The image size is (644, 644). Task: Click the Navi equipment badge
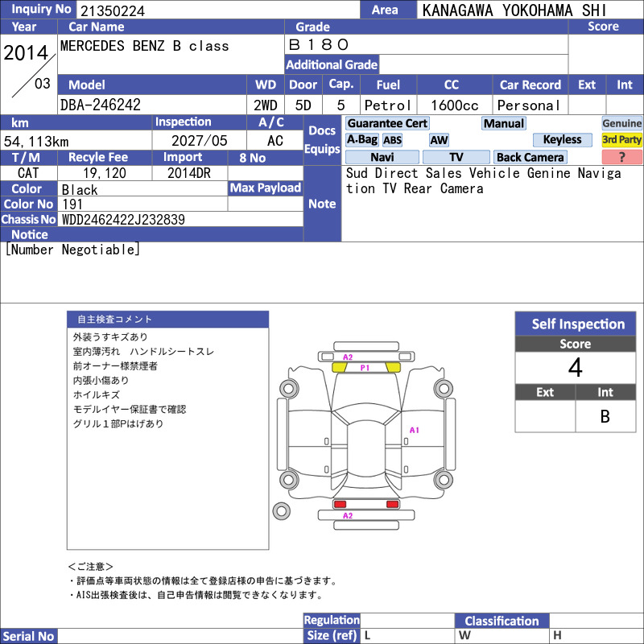click(382, 157)
